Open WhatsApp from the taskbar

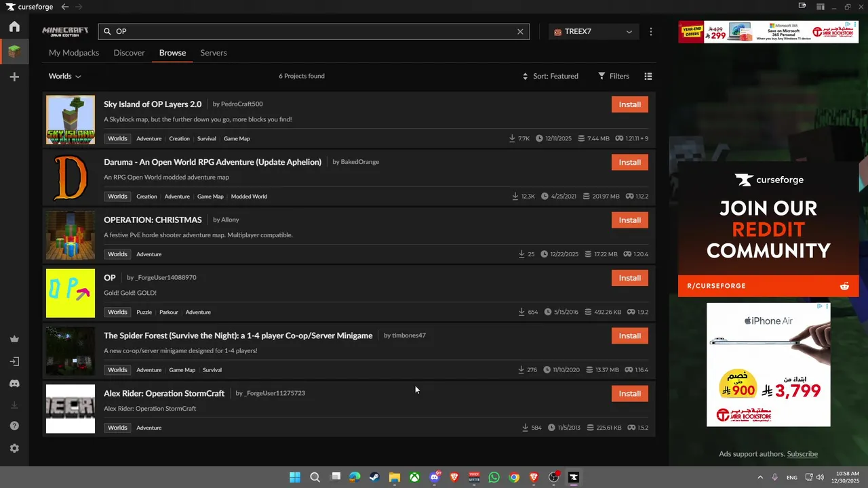coord(494,477)
